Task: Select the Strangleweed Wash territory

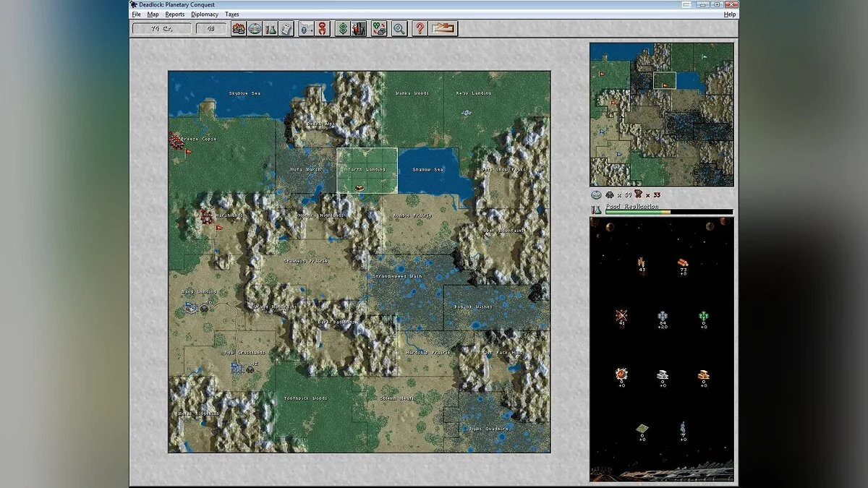Action: click(397, 276)
